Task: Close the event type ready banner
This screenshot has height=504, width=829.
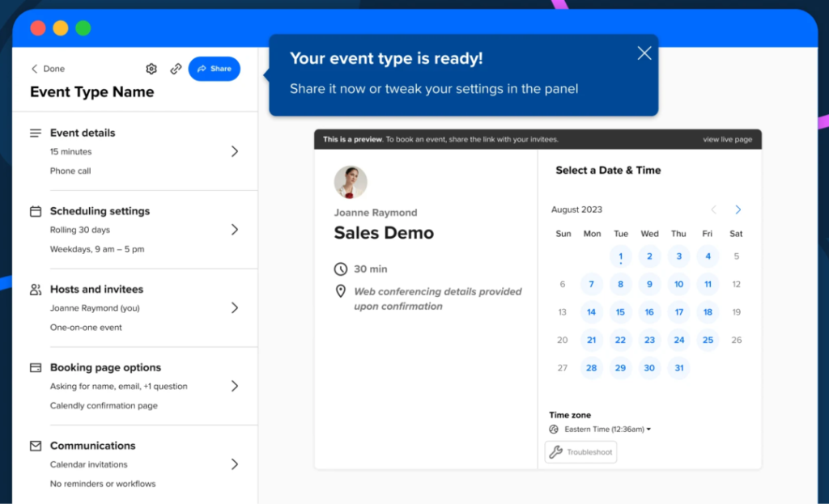Action: pos(644,53)
